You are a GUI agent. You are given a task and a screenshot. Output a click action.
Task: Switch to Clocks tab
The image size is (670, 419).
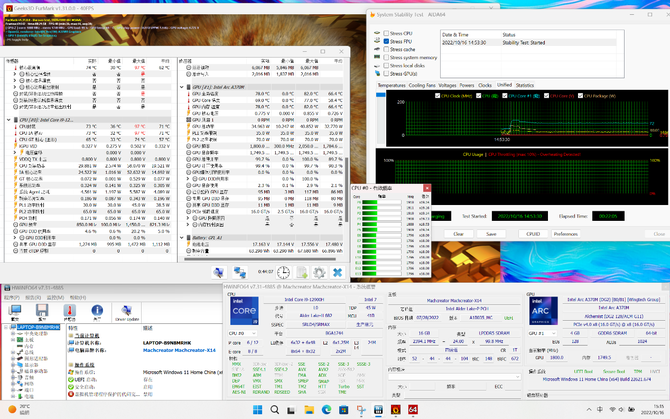(485, 85)
